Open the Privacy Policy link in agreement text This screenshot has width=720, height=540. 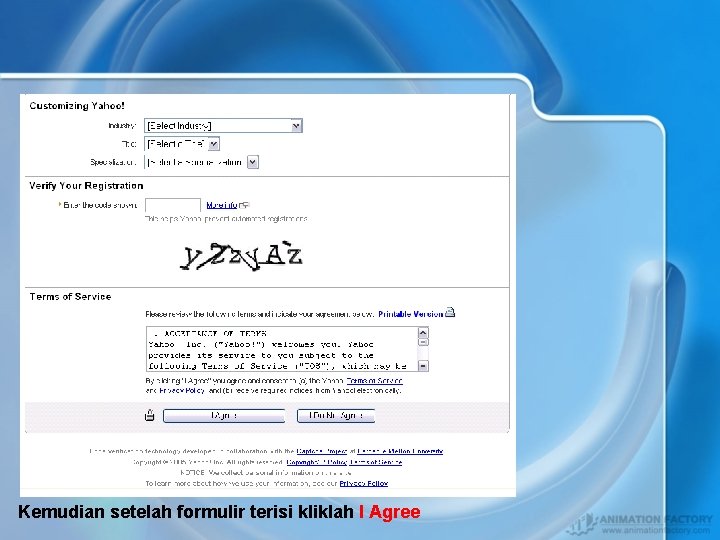pyautogui.click(x=182, y=390)
